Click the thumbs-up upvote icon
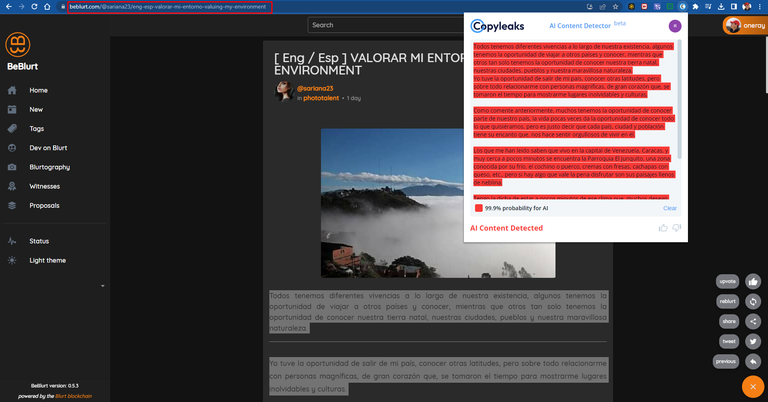This screenshot has height=402, width=768. click(753, 281)
